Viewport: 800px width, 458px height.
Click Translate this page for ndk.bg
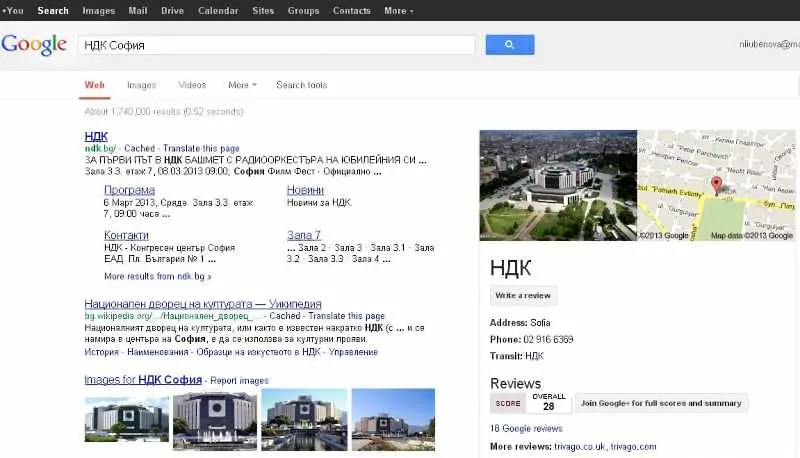point(201,148)
